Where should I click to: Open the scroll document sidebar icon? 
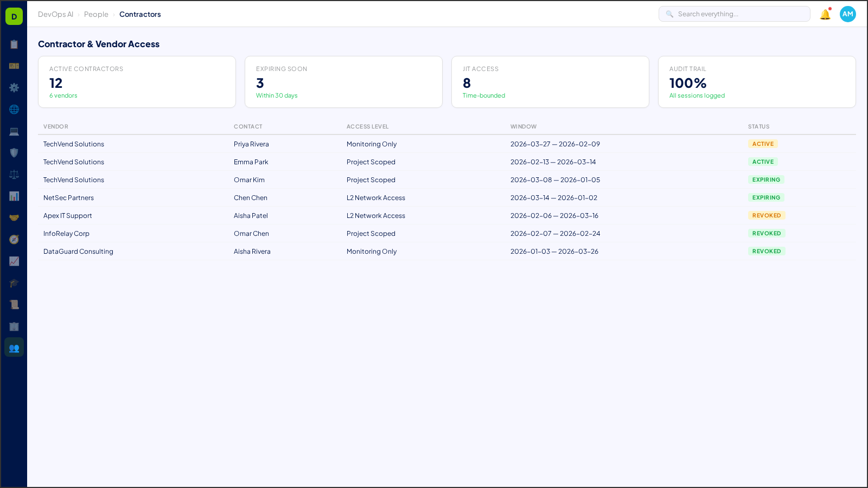click(x=14, y=305)
